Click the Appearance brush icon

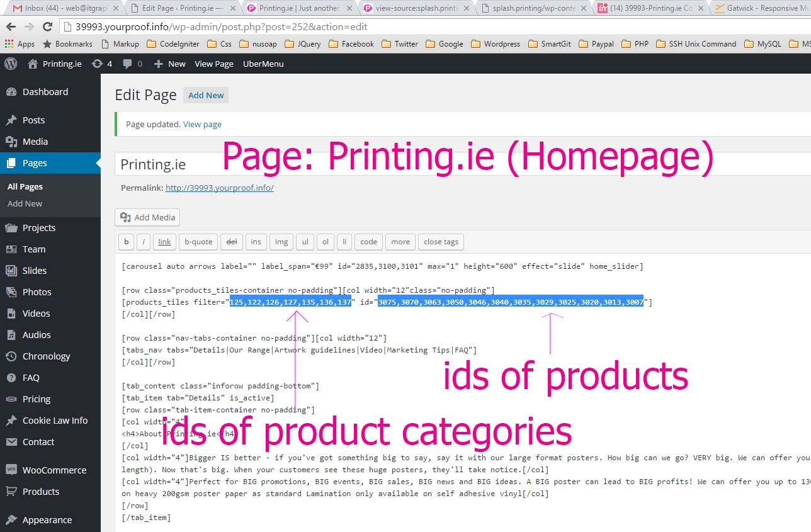(11, 520)
